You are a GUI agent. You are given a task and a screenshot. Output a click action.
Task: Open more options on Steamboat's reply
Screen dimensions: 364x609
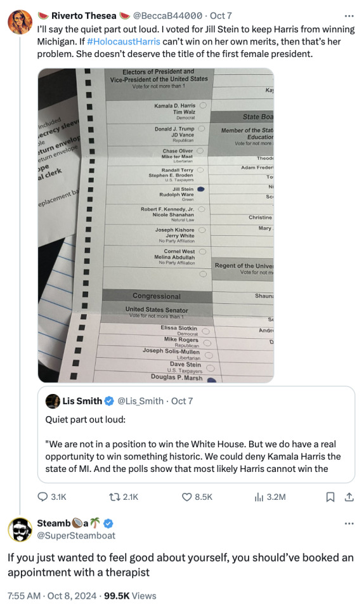point(349,523)
